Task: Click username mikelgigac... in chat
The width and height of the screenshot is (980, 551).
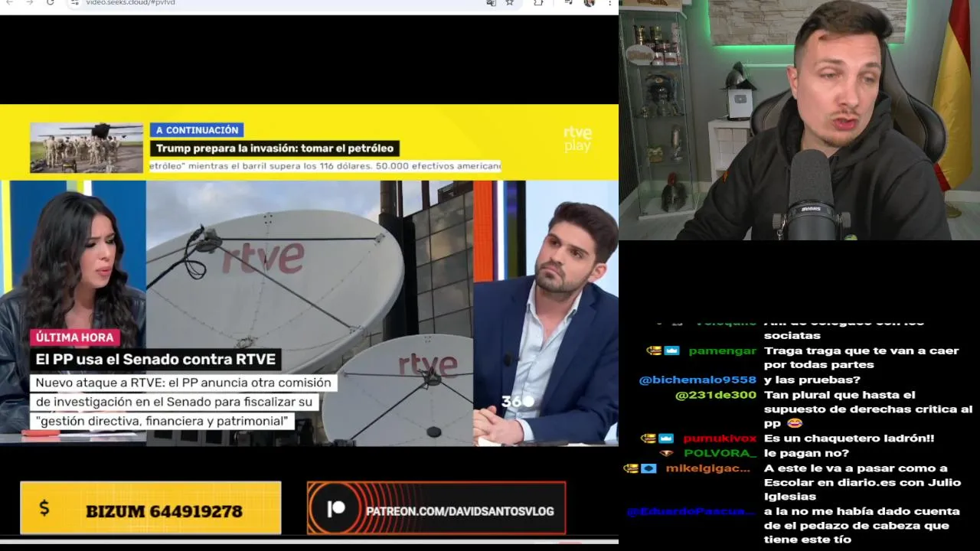Action: pos(708,468)
